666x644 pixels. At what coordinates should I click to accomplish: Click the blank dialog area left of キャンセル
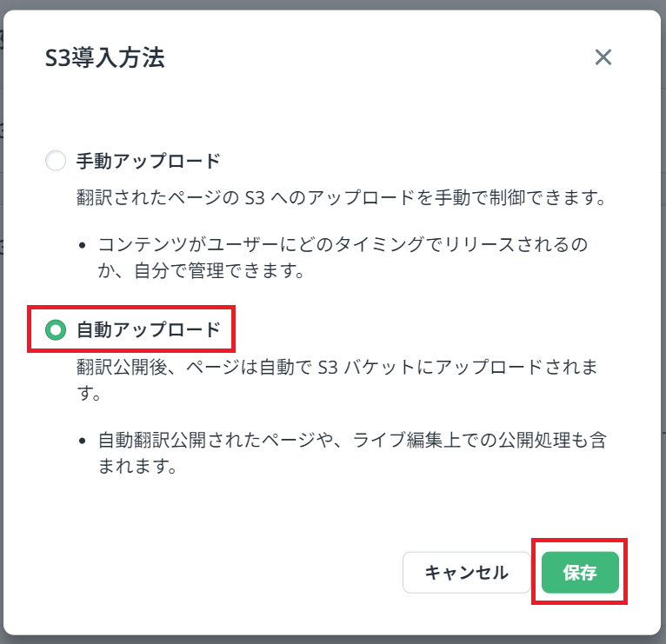click(217, 574)
